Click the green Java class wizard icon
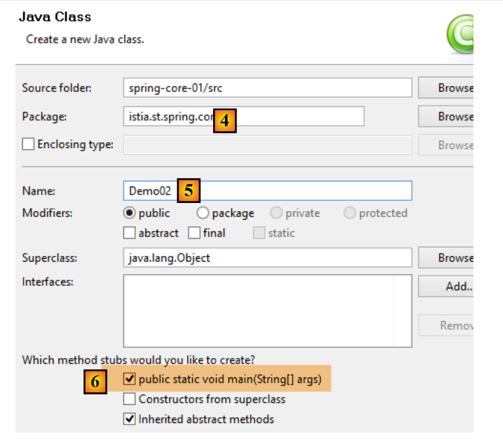The width and height of the screenshot is (503, 448). 462,35
